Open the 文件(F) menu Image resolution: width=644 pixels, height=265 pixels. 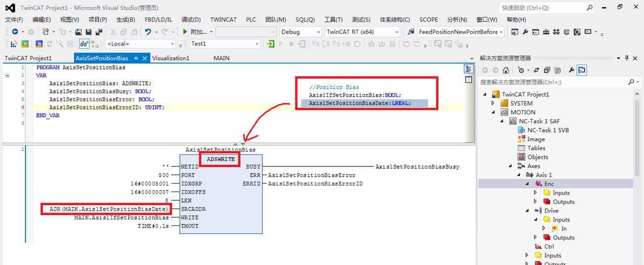point(14,20)
